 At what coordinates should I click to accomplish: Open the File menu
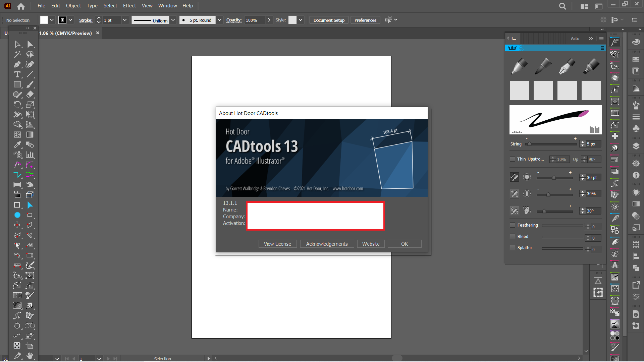click(x=41, y=6)
